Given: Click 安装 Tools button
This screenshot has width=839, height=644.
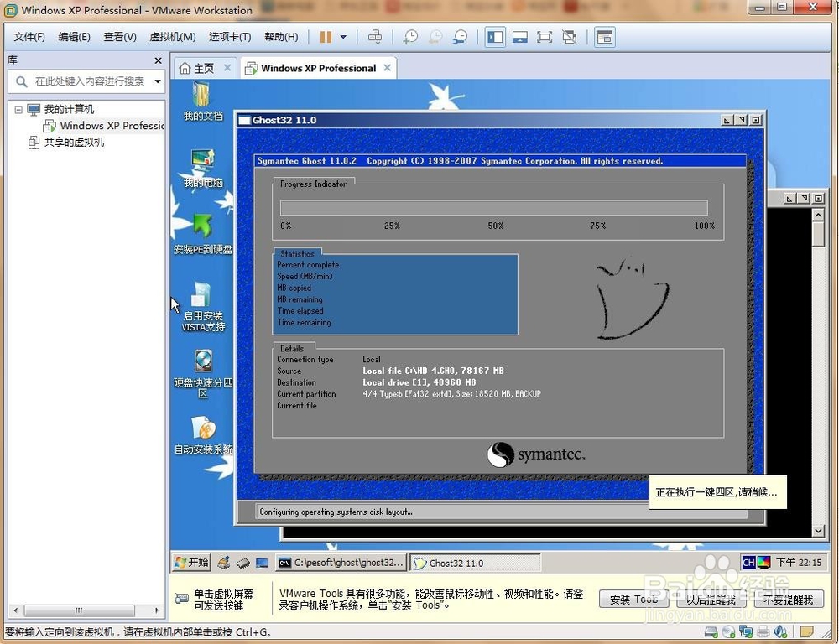Looking at the screenshot, I should tap(633, 599).
